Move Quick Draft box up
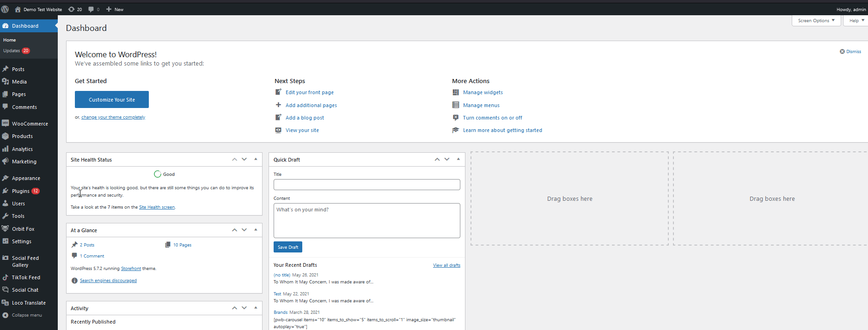This screenshot has height=330, width=868. [x=437, y=159]
